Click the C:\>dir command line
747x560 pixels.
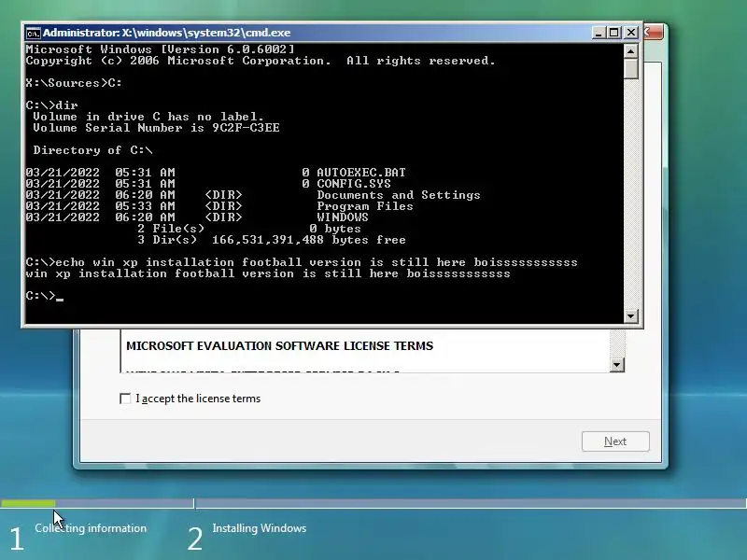(x=51, y=105)
